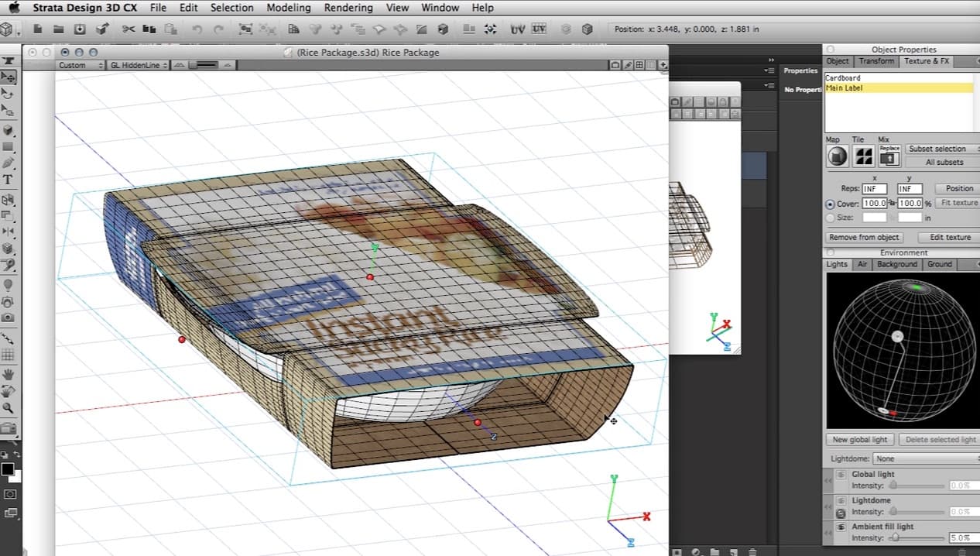Click the Edit texture button

(947, 238)
